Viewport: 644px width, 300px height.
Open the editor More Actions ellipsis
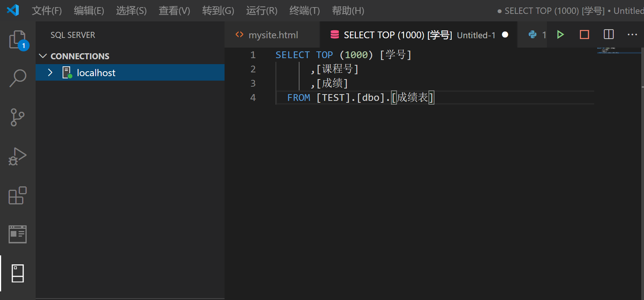pyautogui.click(x=632, y=34)
